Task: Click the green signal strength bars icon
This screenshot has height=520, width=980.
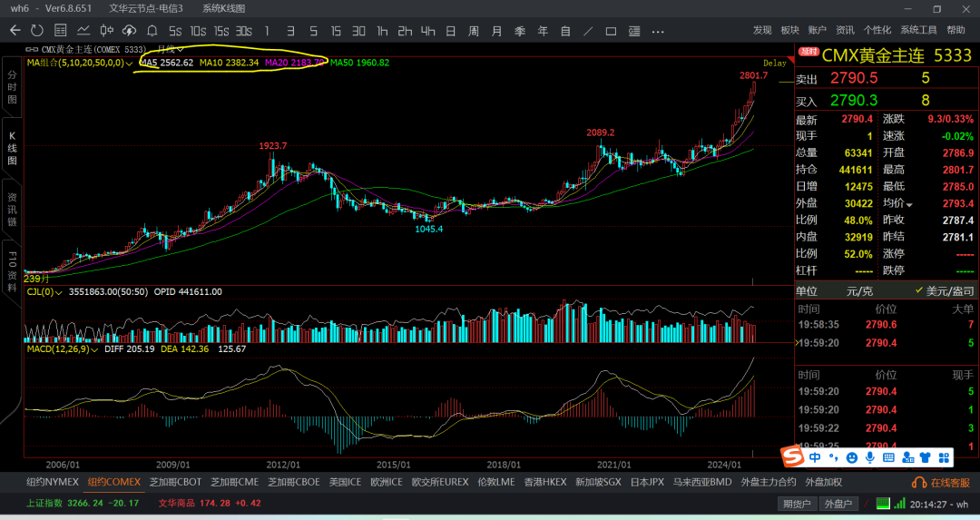Action: 899,503
